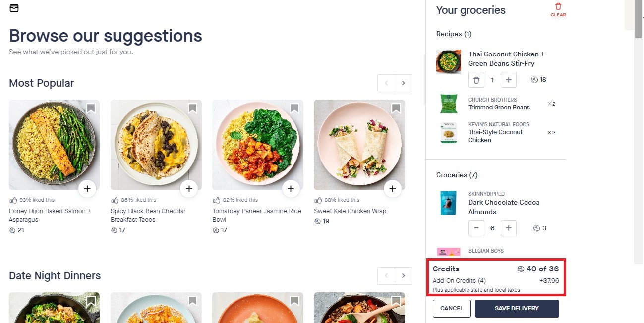The height and width of the screenshot is (323, 644).
Task: Click the thumbs-up icon on Sweet Kale Chicken Wrap
Action: click(319, 200)
